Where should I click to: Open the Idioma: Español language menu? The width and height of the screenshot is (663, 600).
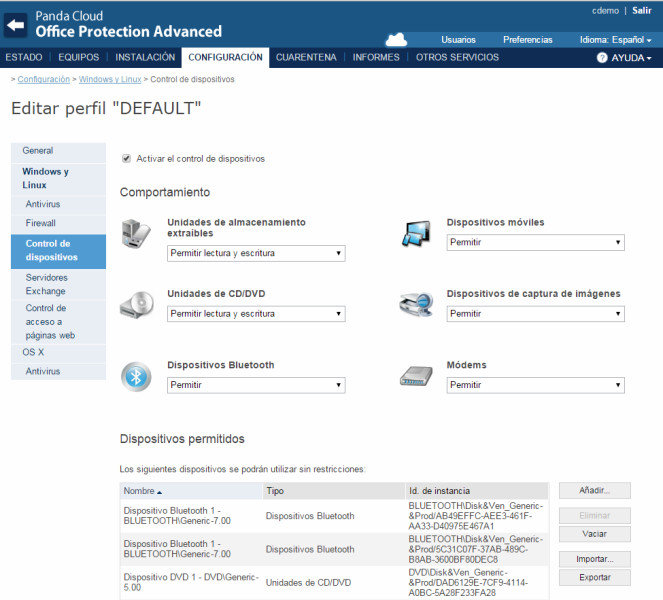click(615, 40)
